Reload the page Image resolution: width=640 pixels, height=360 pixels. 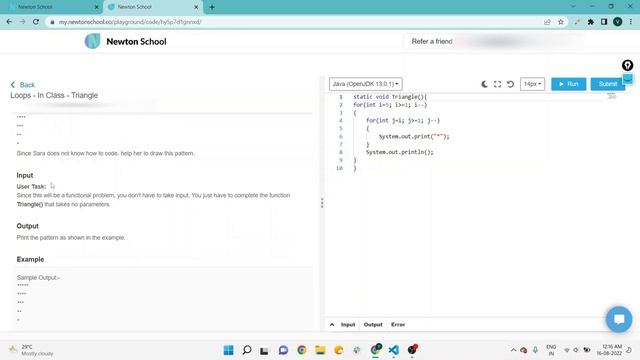pyautogui.click(x=36, y=22)
